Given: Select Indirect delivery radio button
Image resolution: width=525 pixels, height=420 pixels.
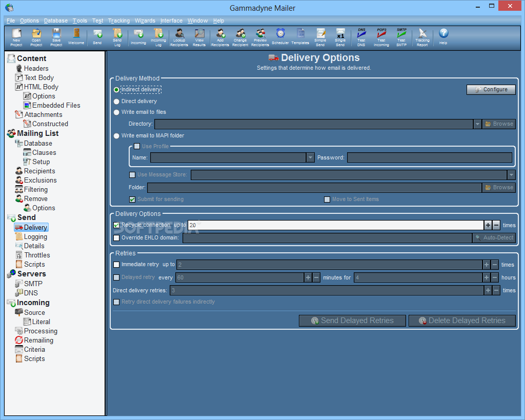Looking at the screenshot, I should (116, 90).
